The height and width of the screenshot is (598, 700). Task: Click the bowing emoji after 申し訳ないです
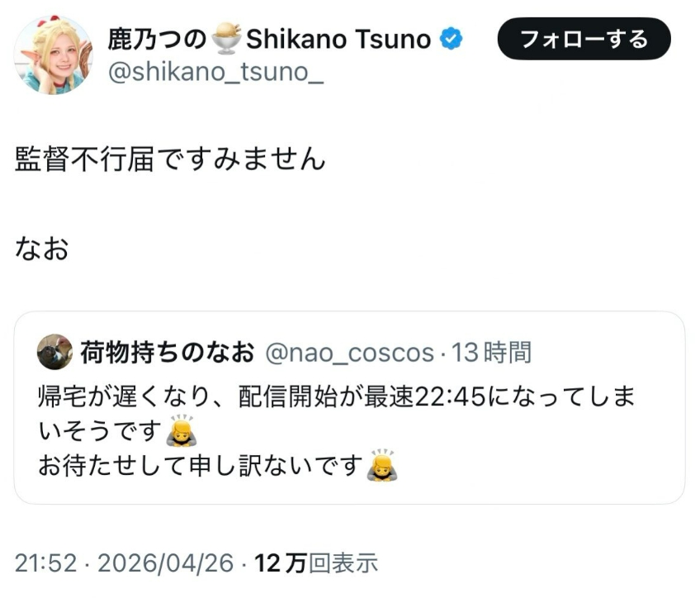[382, 467]
